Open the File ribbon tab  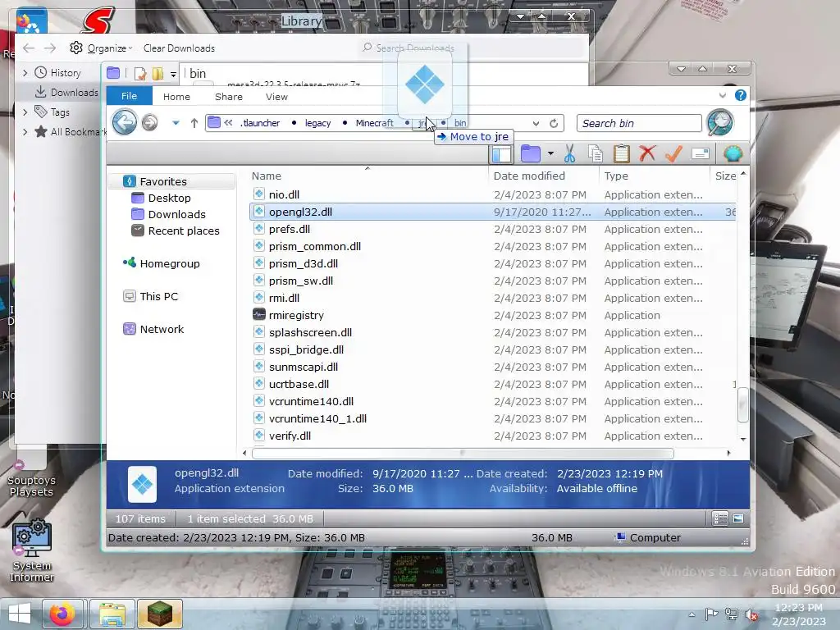pos(129,96)
